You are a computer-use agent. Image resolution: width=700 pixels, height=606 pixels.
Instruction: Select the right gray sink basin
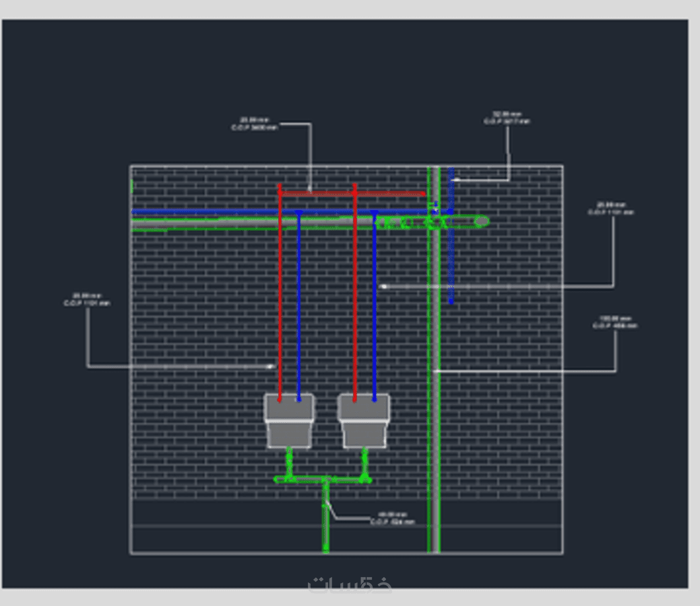364,420
